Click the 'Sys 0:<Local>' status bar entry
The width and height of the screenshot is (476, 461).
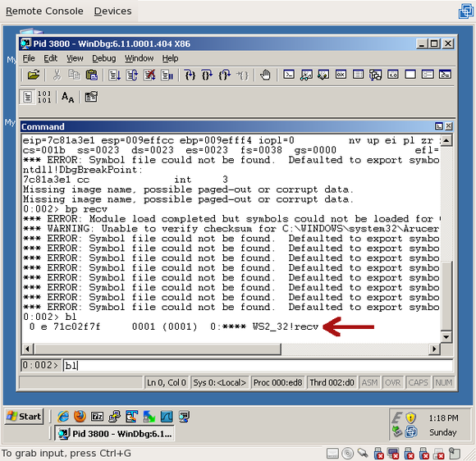pos(219,383)
